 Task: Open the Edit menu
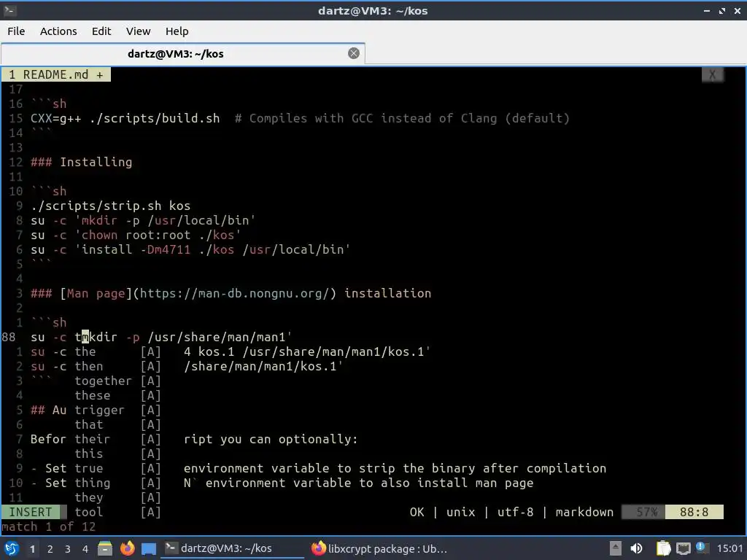point(101,31)
